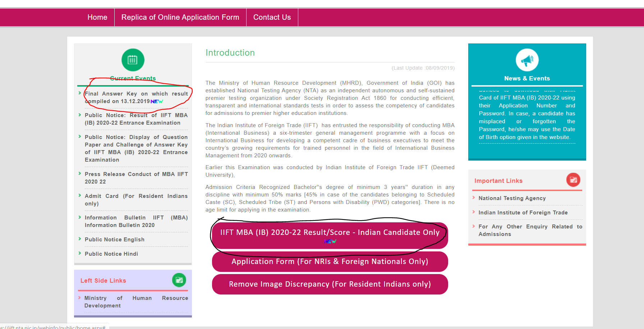Open Public Notice: Result of IIFT MBA
Screen dimensions: 644x329
[136, 119]
